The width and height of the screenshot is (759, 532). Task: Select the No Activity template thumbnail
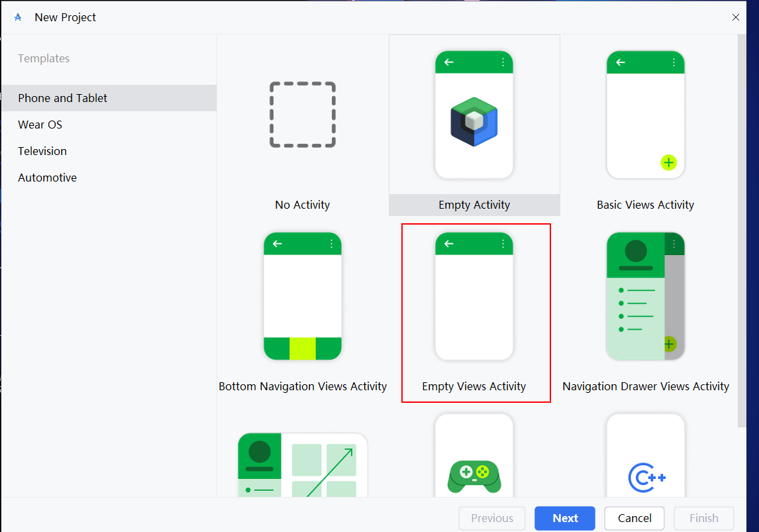tap(303, 115)
